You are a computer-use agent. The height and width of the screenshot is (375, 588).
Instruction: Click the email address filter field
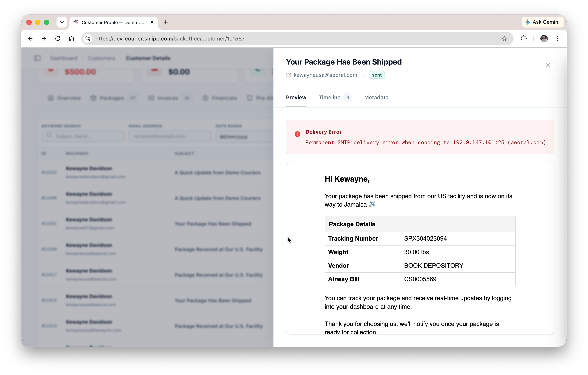(170, 136)
